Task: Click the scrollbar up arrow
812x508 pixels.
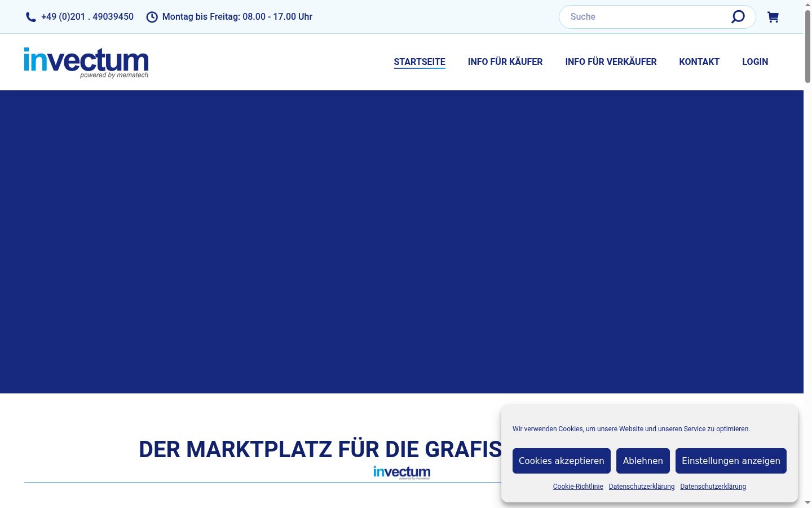Action: click(807, 5)
